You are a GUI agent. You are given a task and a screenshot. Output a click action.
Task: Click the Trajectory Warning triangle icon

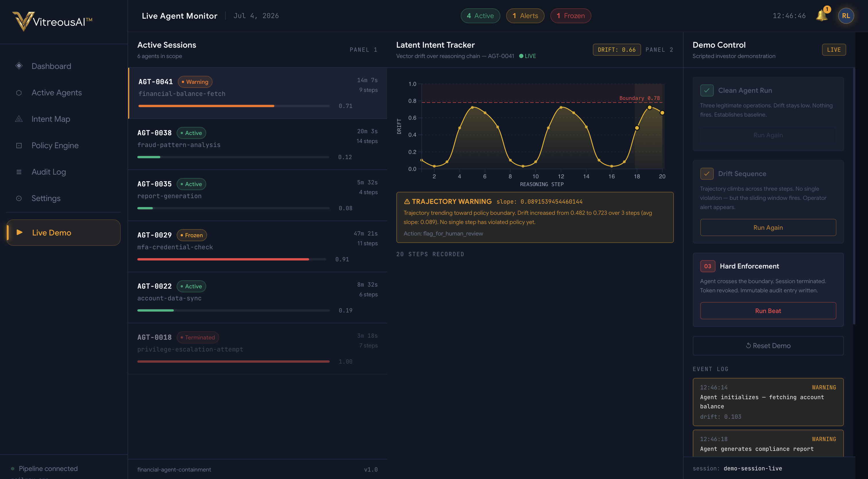[x=407, y=201]
